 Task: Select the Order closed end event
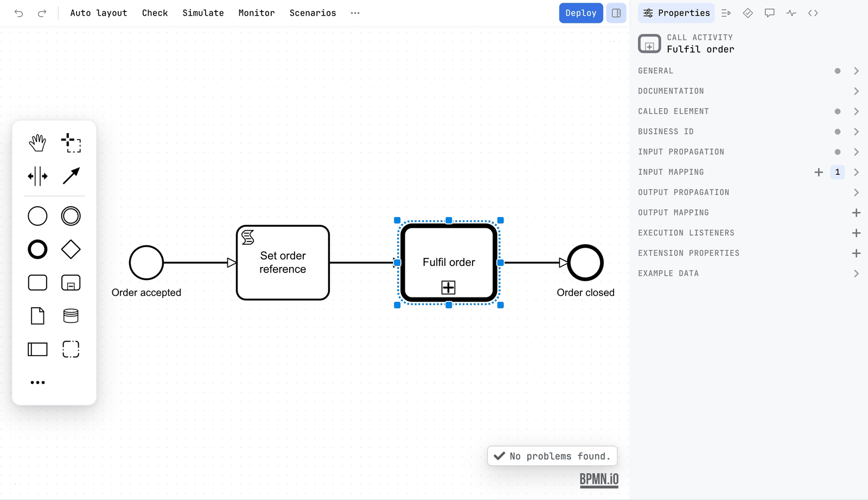pyautogui.click(x=585, y=263)
